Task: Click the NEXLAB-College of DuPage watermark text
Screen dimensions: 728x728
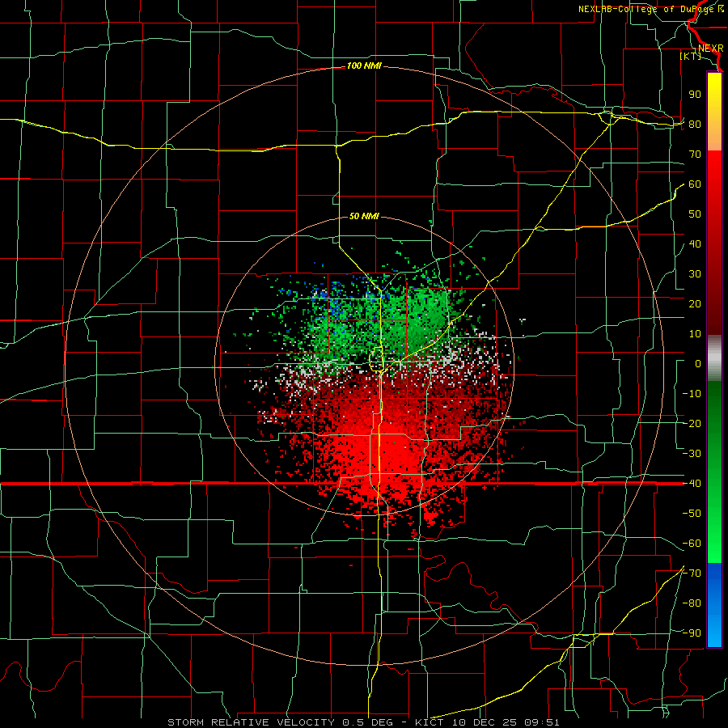Action: point(650,9)
